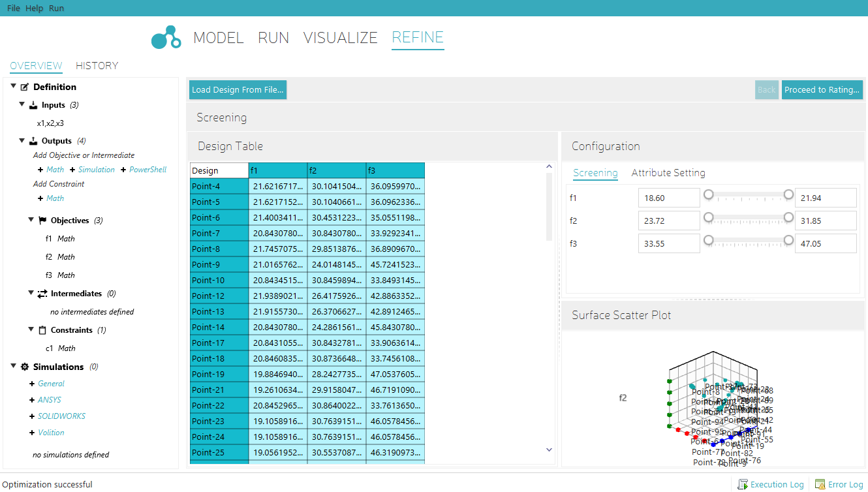The height and width of the screenshot is (492, 868).
Task: Open the Run menu
Action: (x=57, y=8)
